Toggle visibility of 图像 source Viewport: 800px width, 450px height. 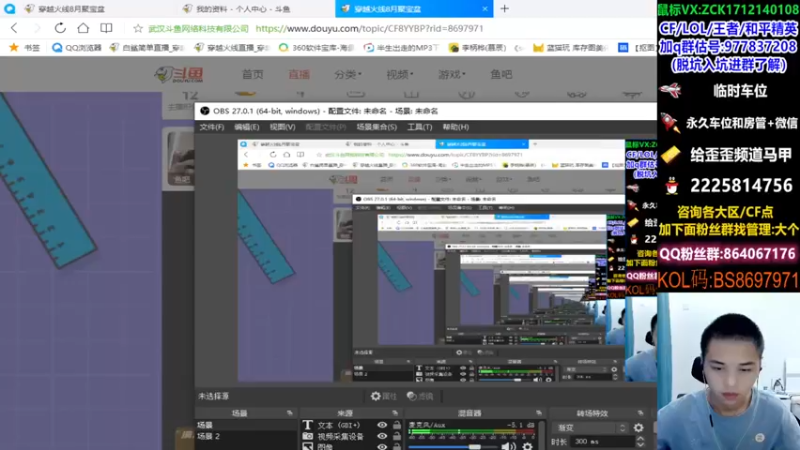click(x=382, y=446)
